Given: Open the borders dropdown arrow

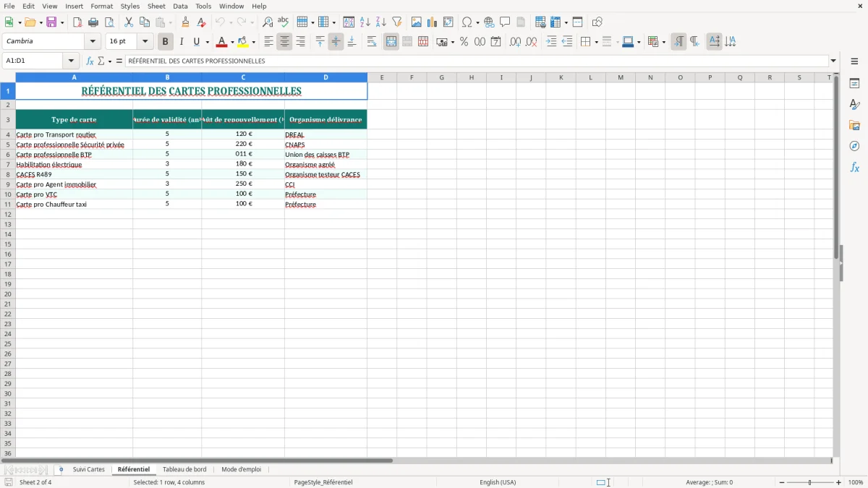Looking at the screenshot, I should pos(596,42).
